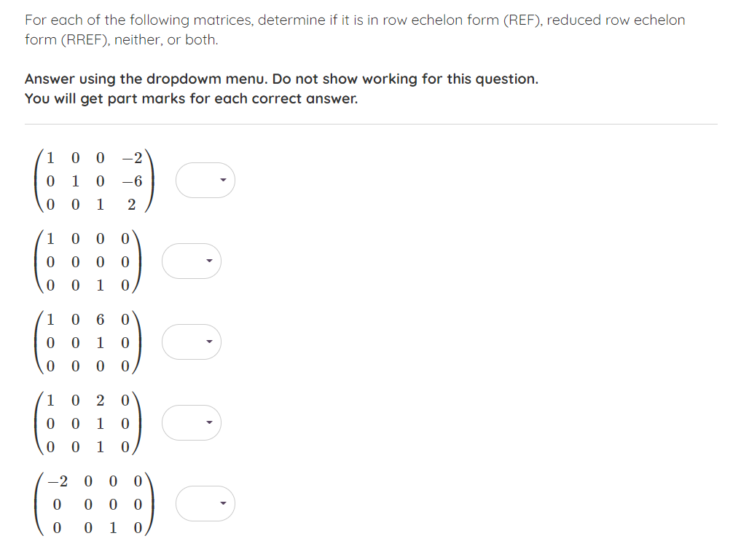
Task: Open the dropdown beside the third matrix
Action: click(x=192, y=342)
